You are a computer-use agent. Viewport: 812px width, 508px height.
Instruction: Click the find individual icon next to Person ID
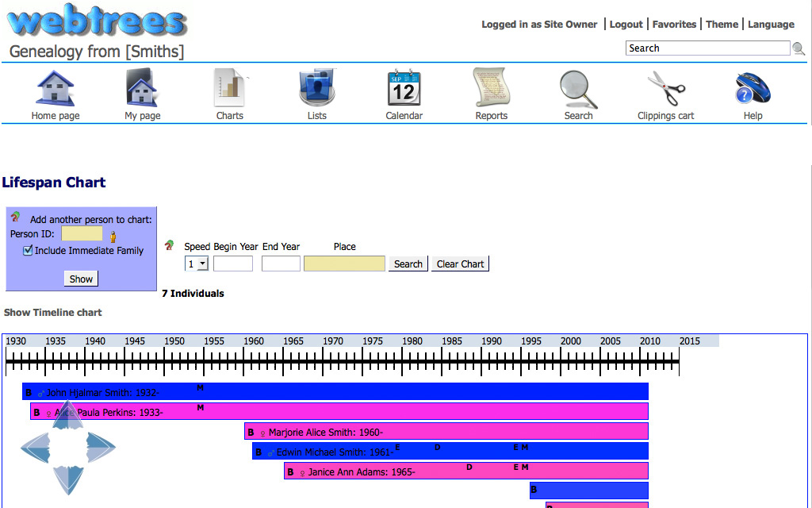pos(113,236)
